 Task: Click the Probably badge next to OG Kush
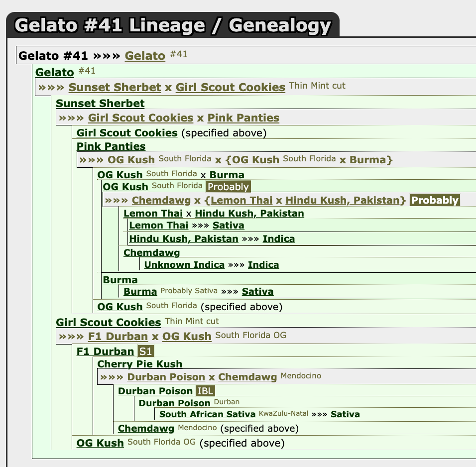pos(228,187)
